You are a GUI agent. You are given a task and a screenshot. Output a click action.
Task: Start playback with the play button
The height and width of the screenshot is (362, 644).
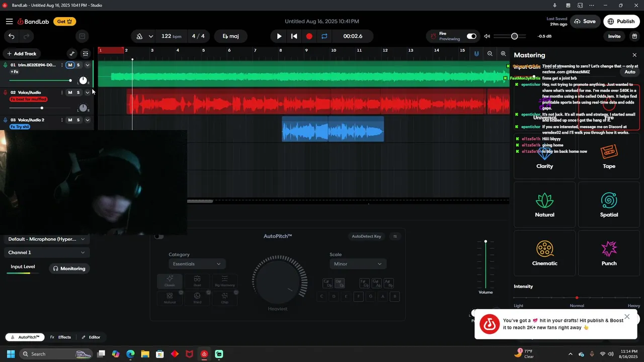click(x=279, y=36)
